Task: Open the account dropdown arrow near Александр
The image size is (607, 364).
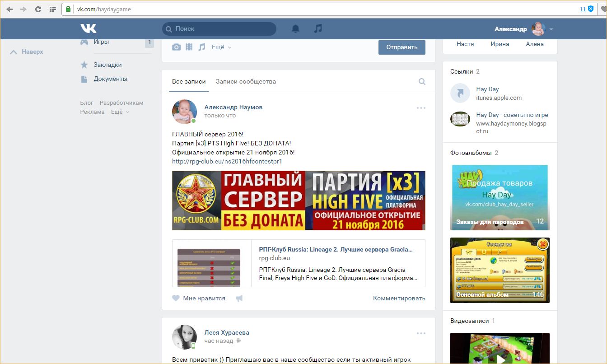Action: click(551, 29)
